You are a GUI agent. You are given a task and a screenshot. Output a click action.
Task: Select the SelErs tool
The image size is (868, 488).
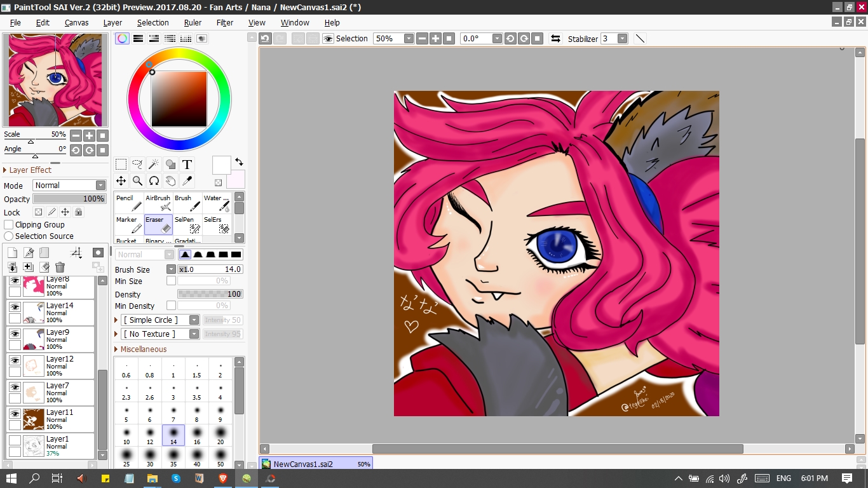point(217,225)
